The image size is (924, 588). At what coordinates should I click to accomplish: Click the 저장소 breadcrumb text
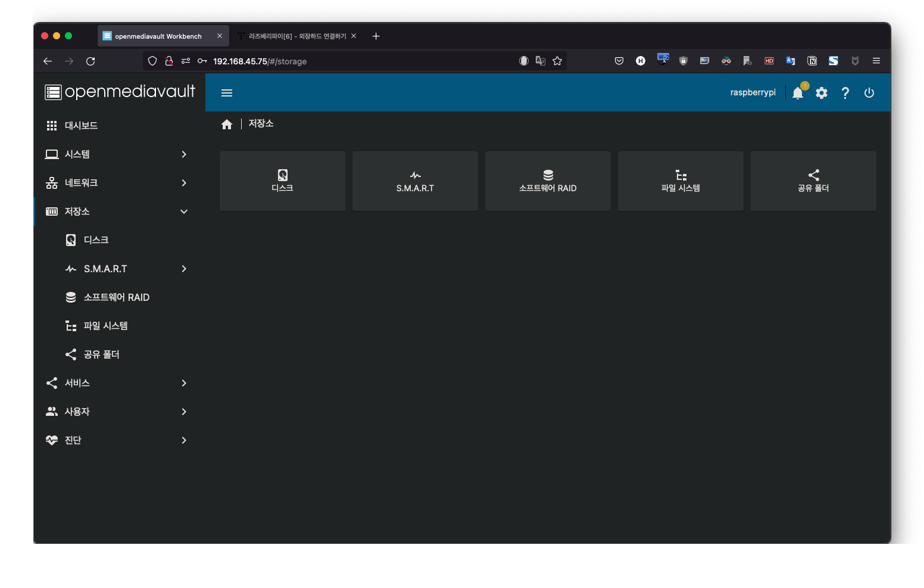pyautogui.click(x=261, y=123)
